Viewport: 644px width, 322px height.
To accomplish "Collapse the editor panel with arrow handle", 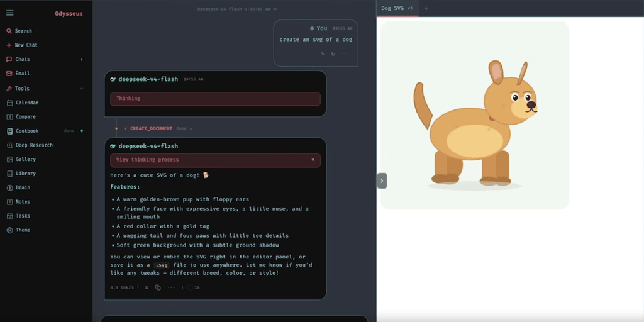I will (x=382, y=180).
